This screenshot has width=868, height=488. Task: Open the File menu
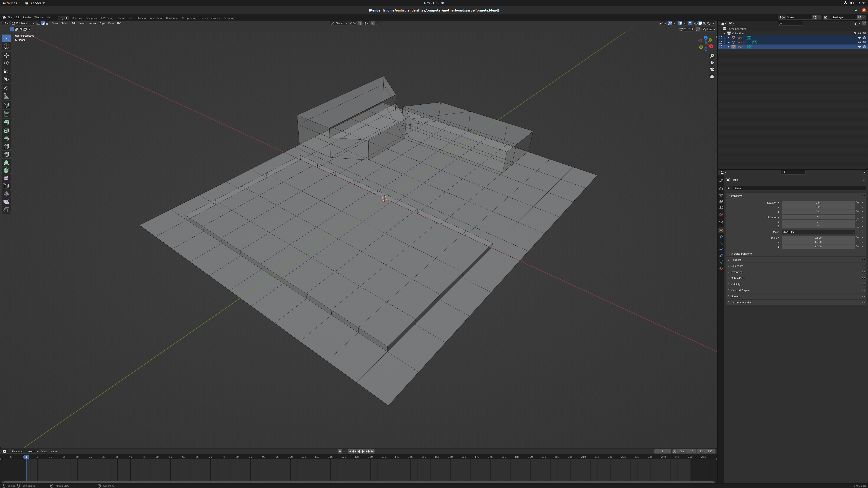click(x=10, y=18)
